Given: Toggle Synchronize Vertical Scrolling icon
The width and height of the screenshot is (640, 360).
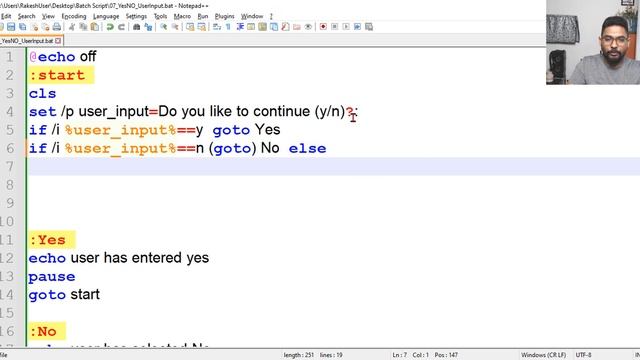Looking at the screenshot, I should coord(190,27).
